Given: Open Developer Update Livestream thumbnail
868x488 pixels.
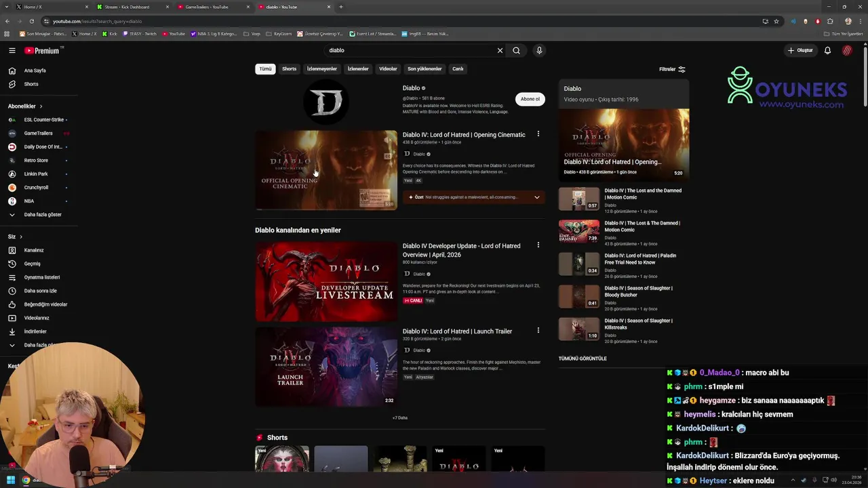Looking at the screenshot, I should [326, 281].
